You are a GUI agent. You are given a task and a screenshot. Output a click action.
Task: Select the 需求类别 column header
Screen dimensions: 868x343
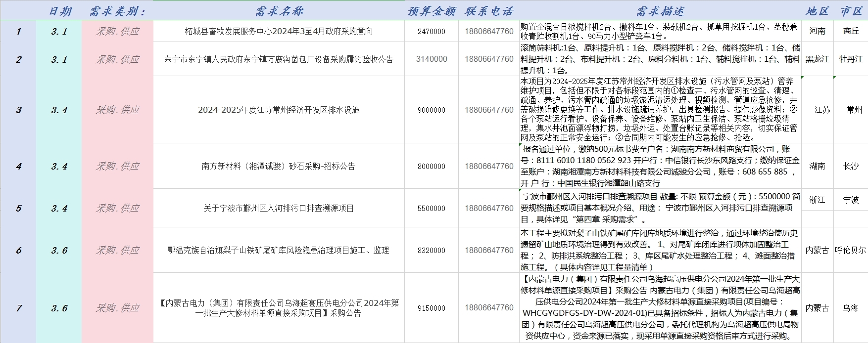(x=117, y=11)
